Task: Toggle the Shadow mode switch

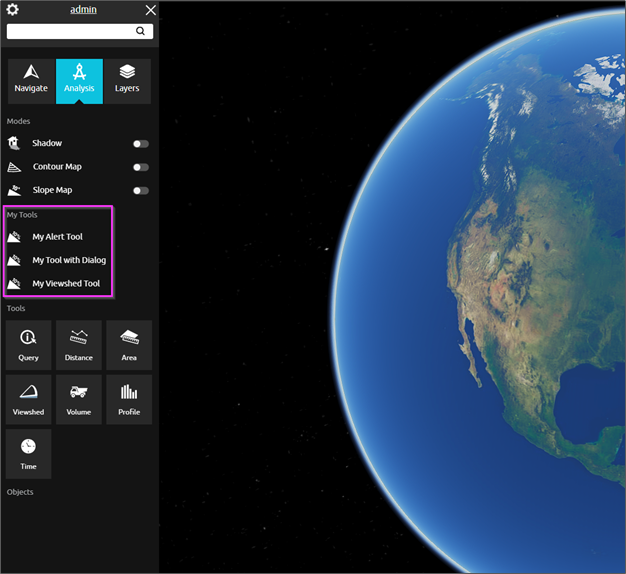Action: click(141, 144)
